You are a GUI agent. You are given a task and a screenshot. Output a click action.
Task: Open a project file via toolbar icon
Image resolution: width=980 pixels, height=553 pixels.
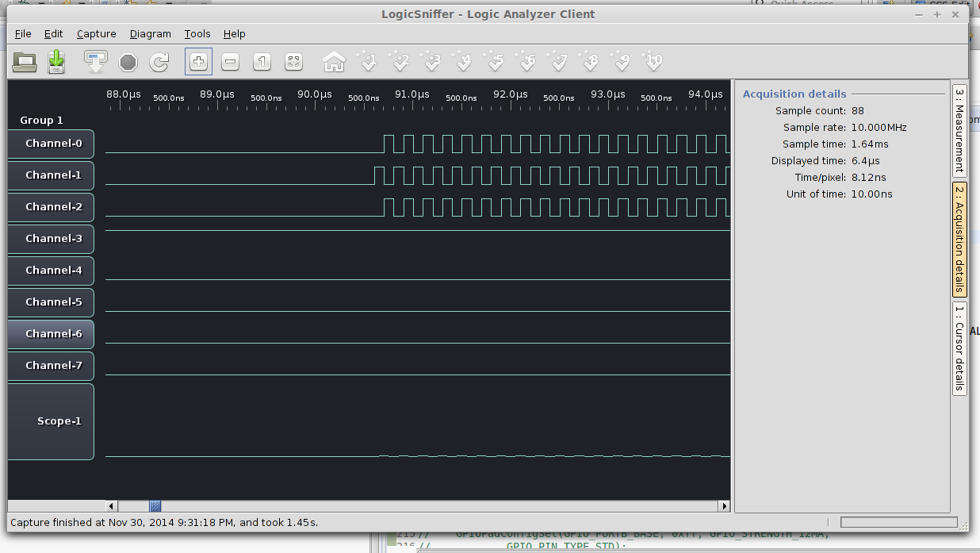point(25,61)
